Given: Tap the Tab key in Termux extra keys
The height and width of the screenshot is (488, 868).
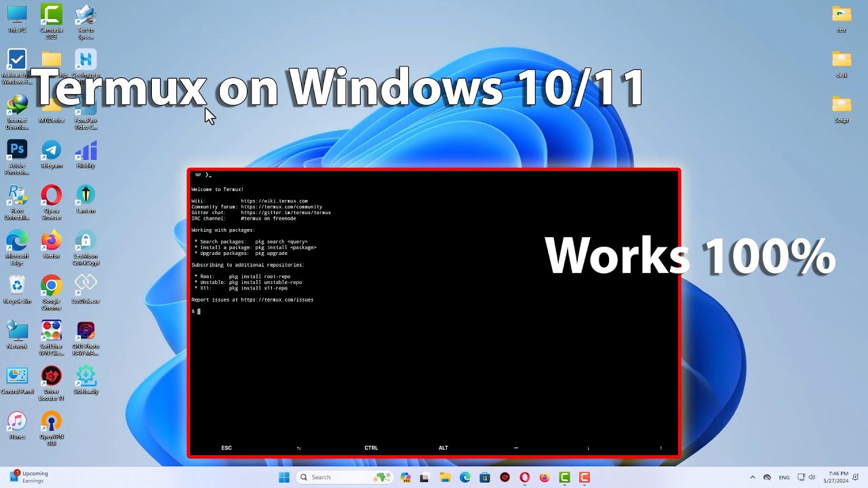Looking at the screenshot, I should click(299, 448).
